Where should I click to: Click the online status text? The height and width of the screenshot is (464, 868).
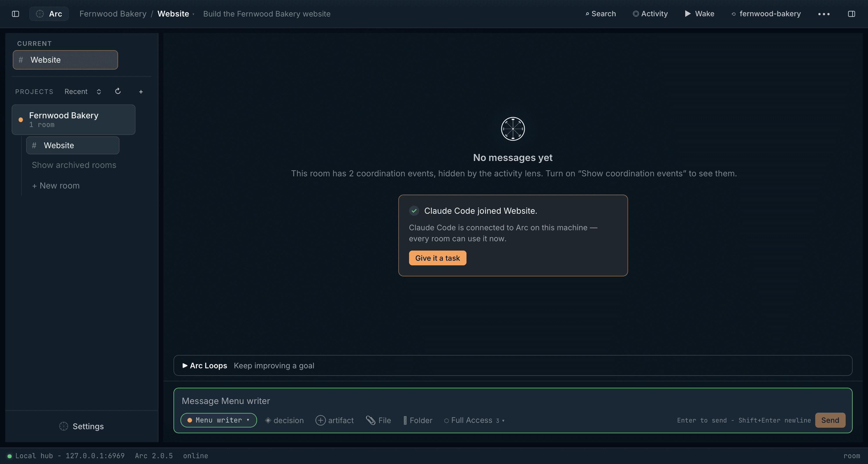point(196,456)
